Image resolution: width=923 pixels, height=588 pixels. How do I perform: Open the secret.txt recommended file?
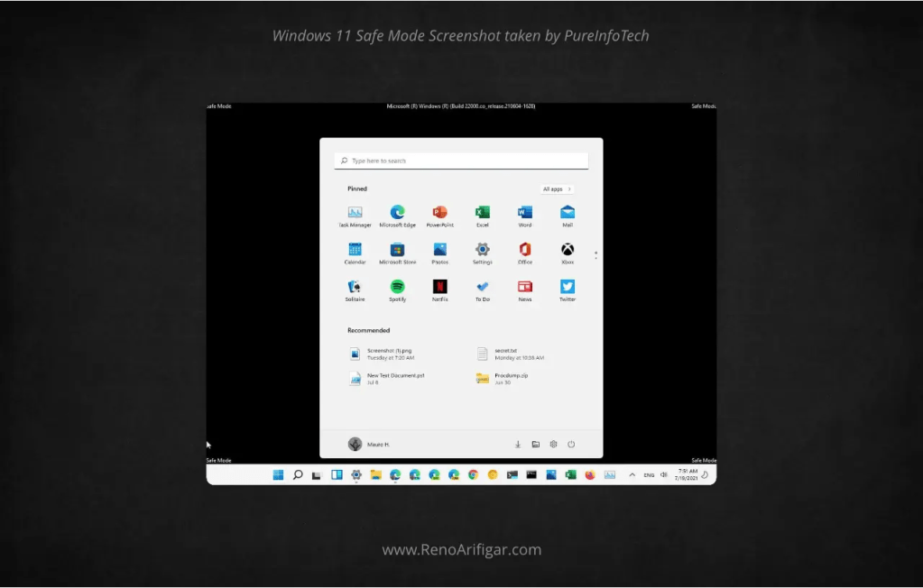click(x=510, y=354)
